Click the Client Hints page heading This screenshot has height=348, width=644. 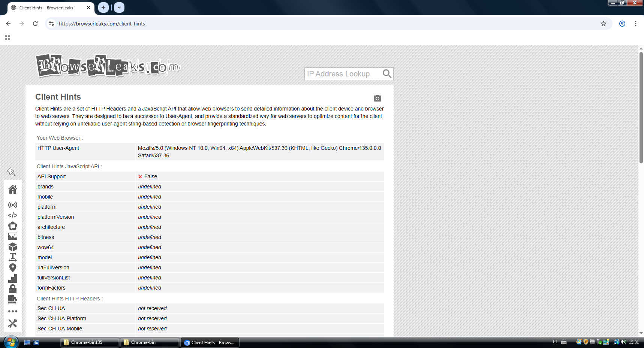point(58,97)
